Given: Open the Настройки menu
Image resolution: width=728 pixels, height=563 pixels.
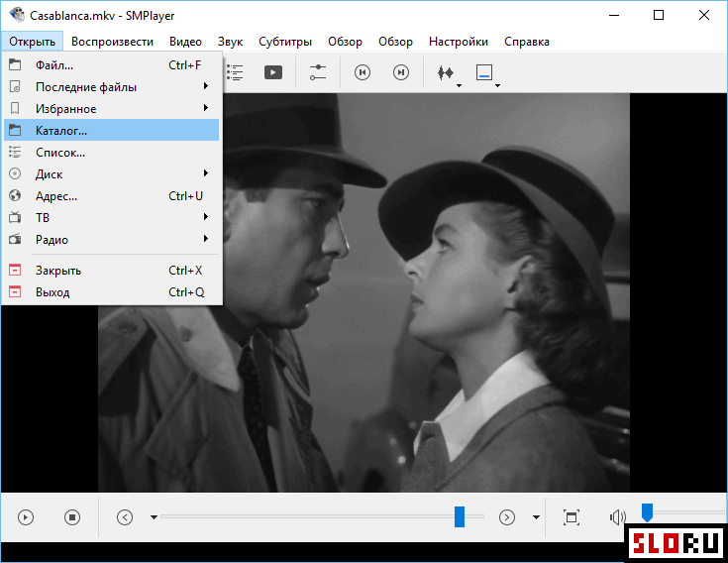Looking at the screenshot, I should point(459,42).
